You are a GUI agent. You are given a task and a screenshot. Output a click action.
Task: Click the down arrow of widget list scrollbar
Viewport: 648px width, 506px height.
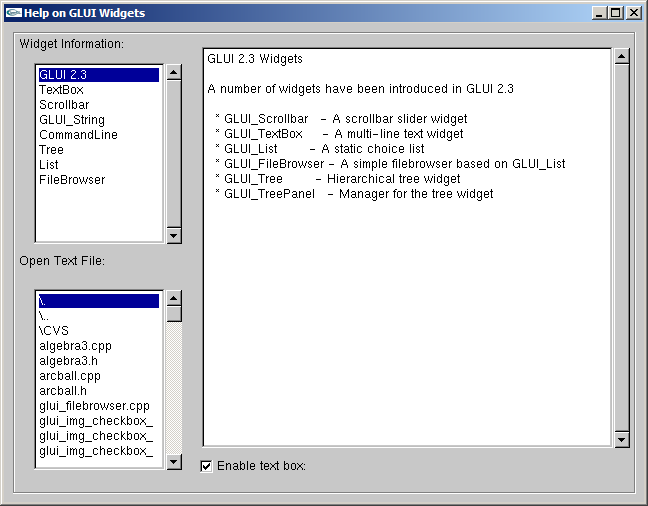174,236
